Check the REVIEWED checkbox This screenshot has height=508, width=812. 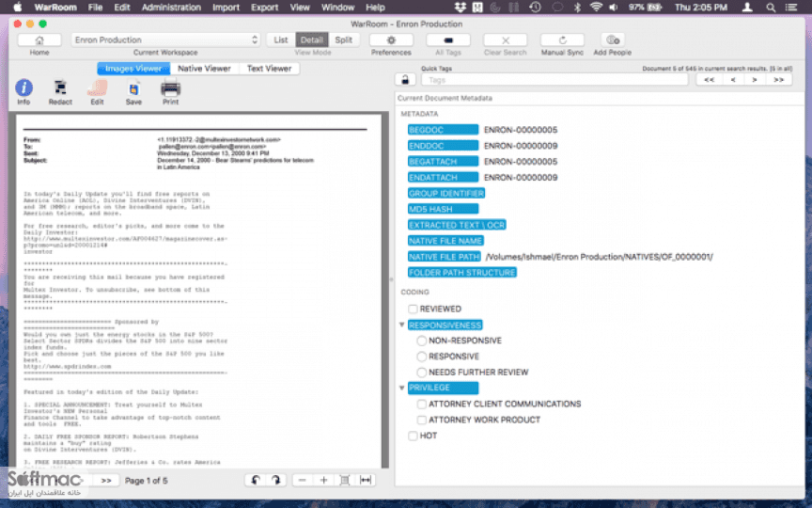[413, 309]
